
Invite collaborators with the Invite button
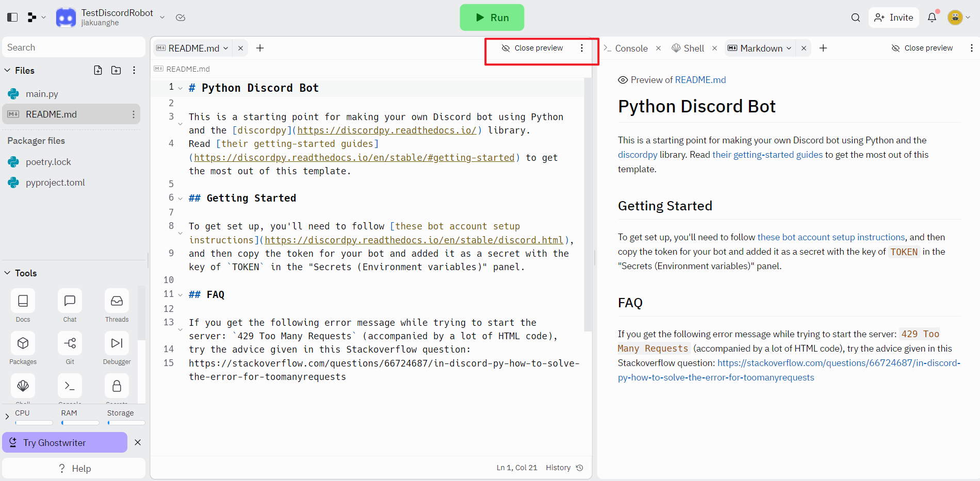pyautogui.click(x=894, y=18)
